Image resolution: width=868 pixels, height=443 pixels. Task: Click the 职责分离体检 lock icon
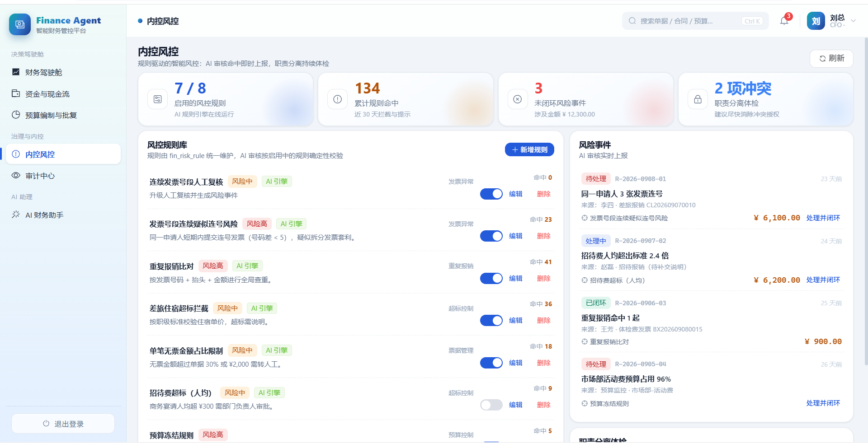coord(698,99)
